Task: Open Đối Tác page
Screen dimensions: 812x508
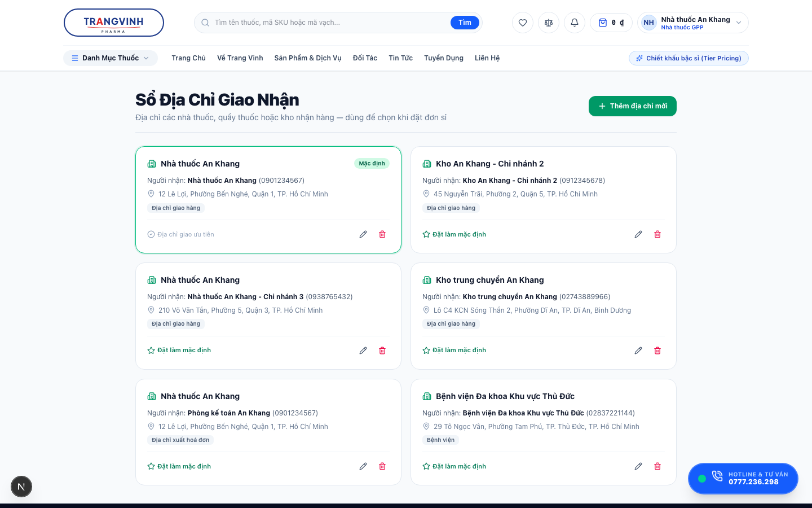Action: pyautogui.click(x=365, y=58)
